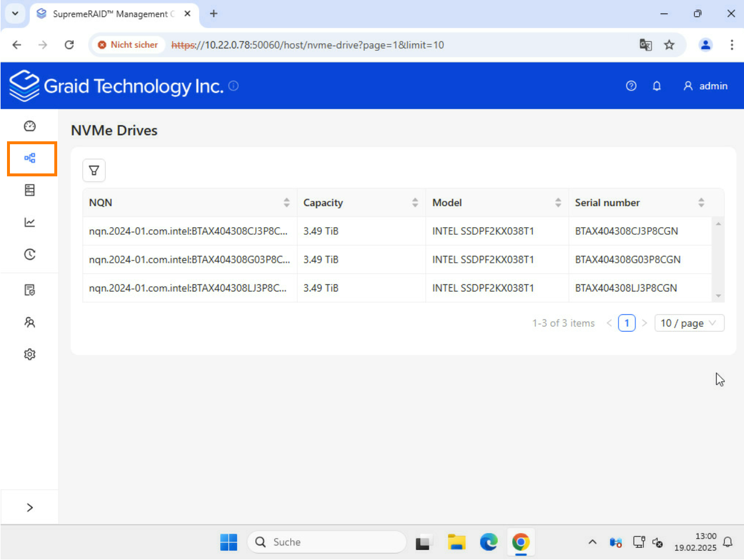Open the dashboard gauge icon in sidebar

30,126
